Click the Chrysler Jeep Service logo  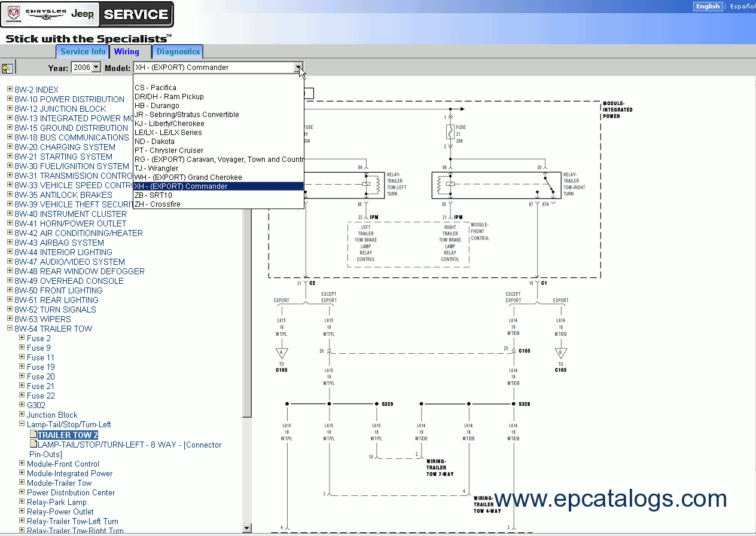(x=87, y=14)
